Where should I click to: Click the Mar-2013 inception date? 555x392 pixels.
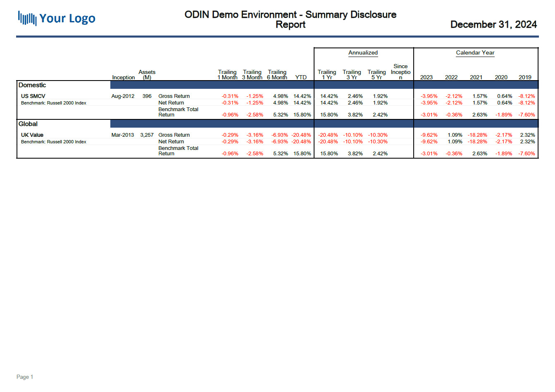tap(123, 135)
